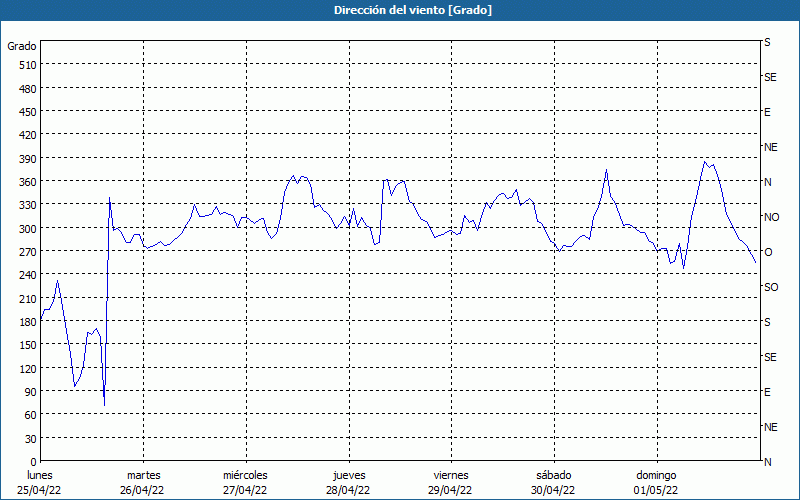Pick the 60 degree axis value
This screenshot has height=500, width=800.
[x=31, y=415]
